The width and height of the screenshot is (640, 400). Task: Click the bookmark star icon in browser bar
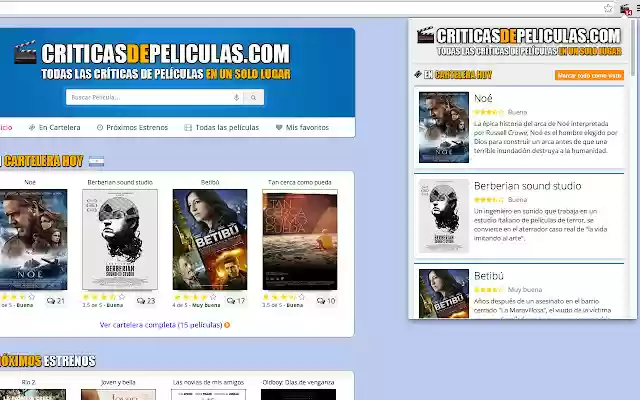tap(608, 8)
